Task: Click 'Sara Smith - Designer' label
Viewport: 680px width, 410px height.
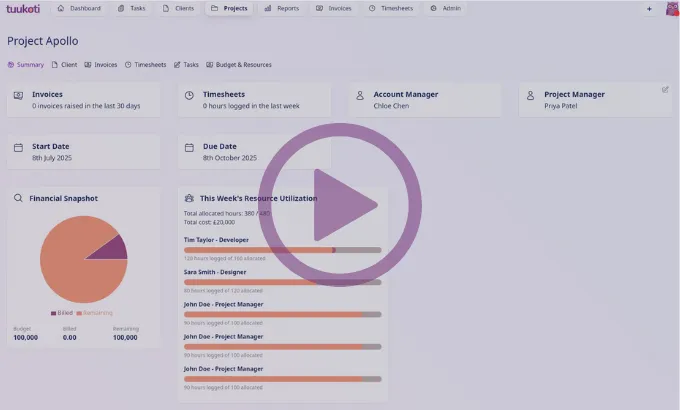Action: (215, 272)
